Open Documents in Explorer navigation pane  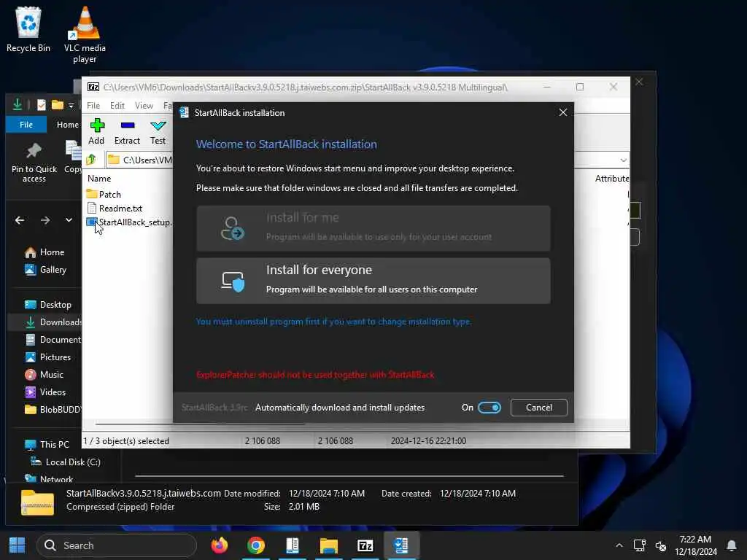pyautogui.click(x=53, y=340)
